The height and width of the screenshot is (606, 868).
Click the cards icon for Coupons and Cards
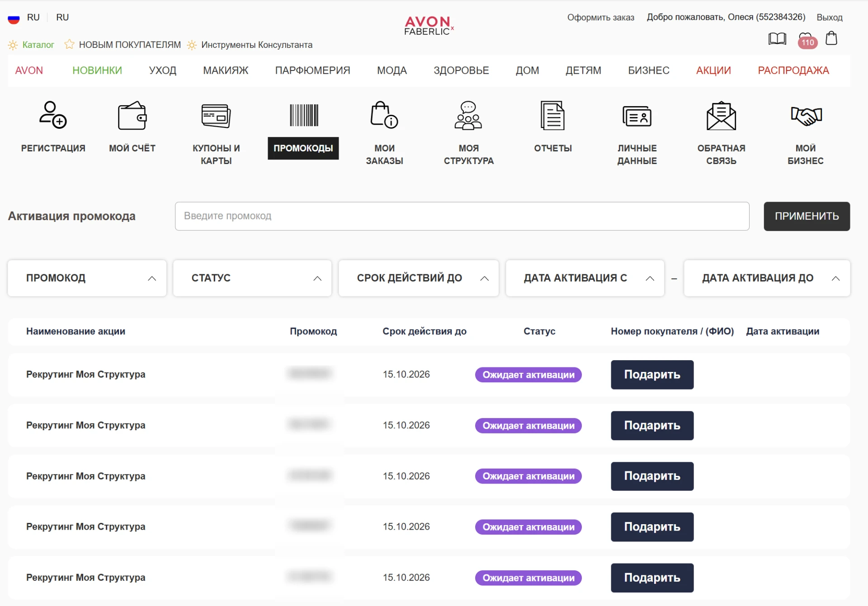coord(216,116)
